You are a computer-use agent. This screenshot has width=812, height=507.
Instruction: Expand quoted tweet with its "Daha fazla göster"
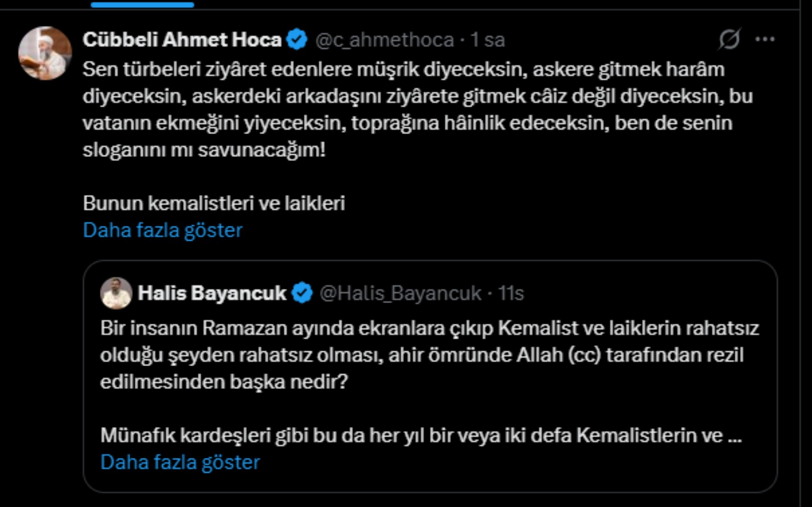(x=180, y=462)
